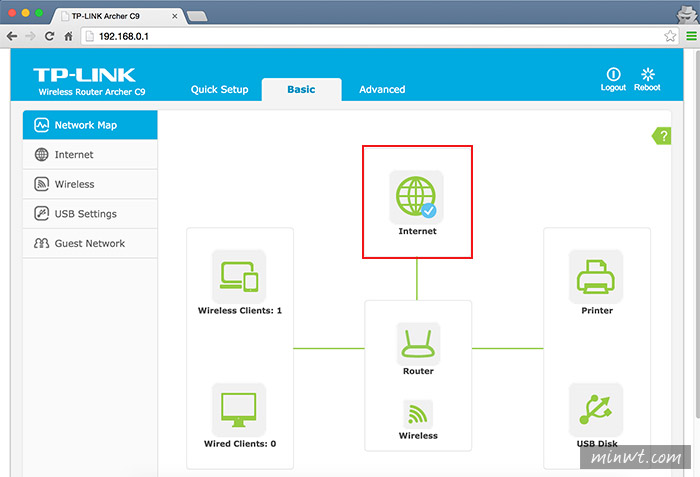Open the Wireless sidebar item

(x=90, y=184)
